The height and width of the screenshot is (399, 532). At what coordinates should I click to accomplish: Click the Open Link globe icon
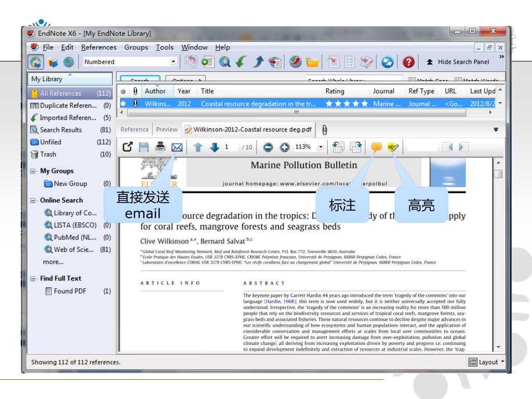click(296, 62)
